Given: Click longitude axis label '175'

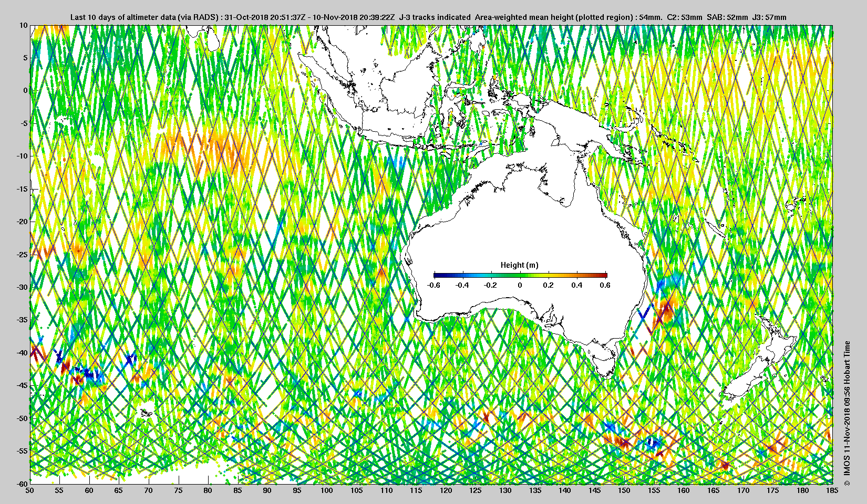Looking at the screenshot, I should pyautogui.click(x=773, y=490).
